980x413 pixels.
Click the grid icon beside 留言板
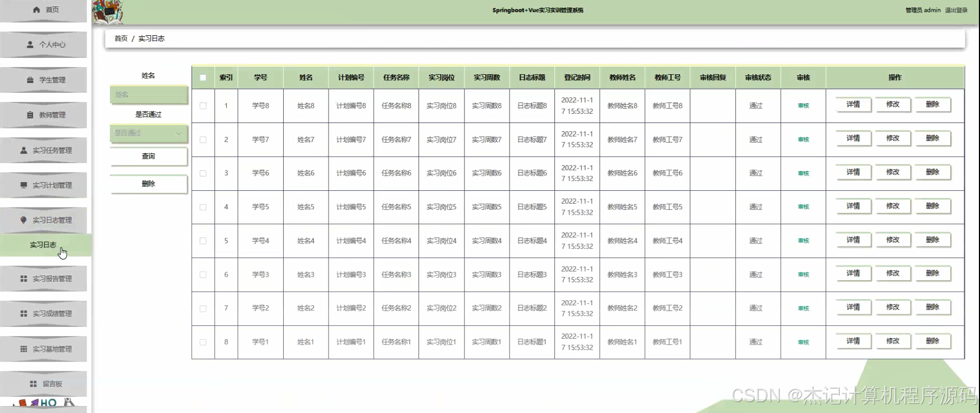[x=33, y=384]
